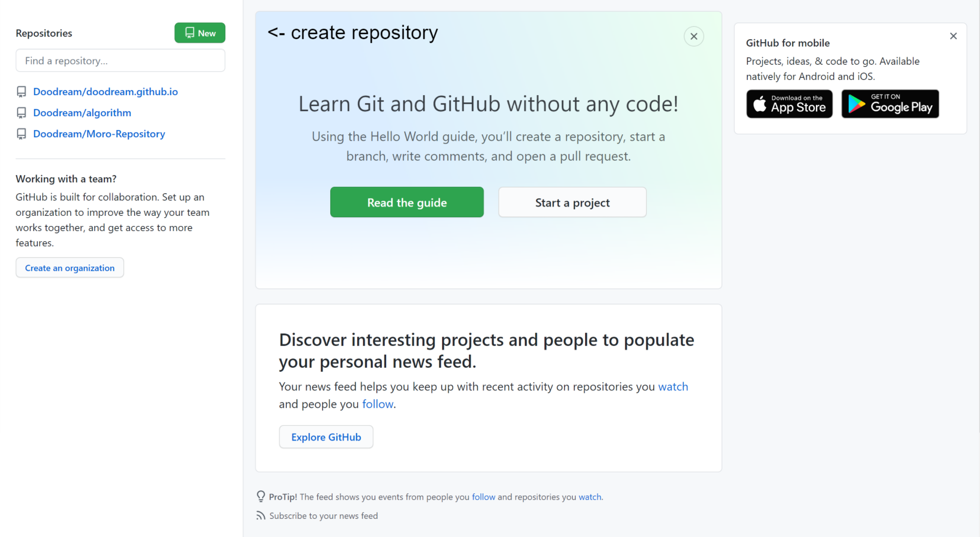Viewport: 980px width, 537px height.
Task: Click the Find a repository search field
Action: click(x=120, y=61)
